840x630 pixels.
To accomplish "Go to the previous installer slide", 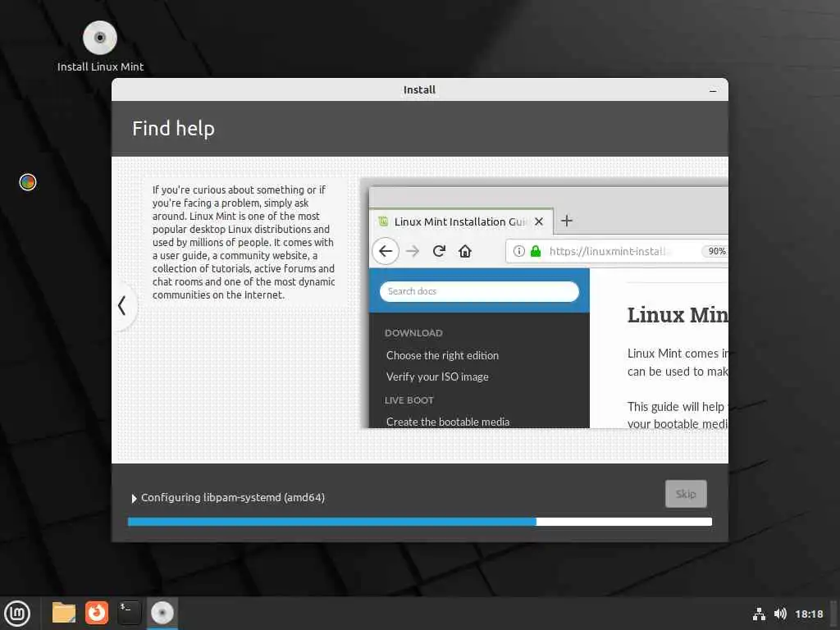I will (x=123, y=306).
